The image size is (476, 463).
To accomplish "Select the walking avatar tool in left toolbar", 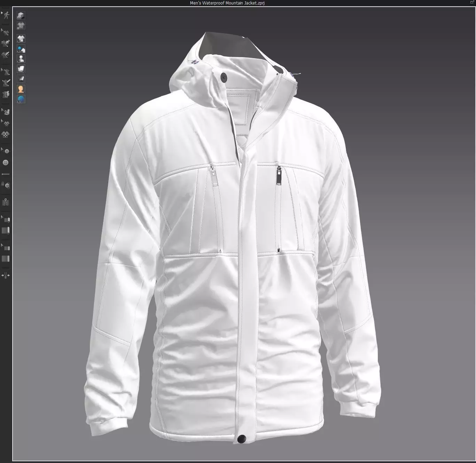I will coord(6,15).
